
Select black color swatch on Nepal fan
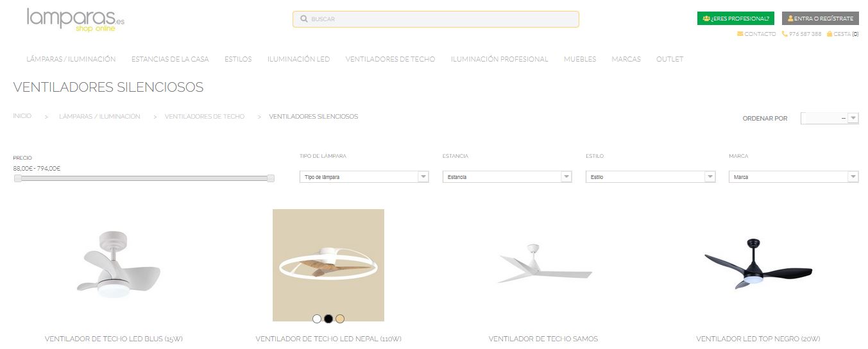(x=328, y=319)
